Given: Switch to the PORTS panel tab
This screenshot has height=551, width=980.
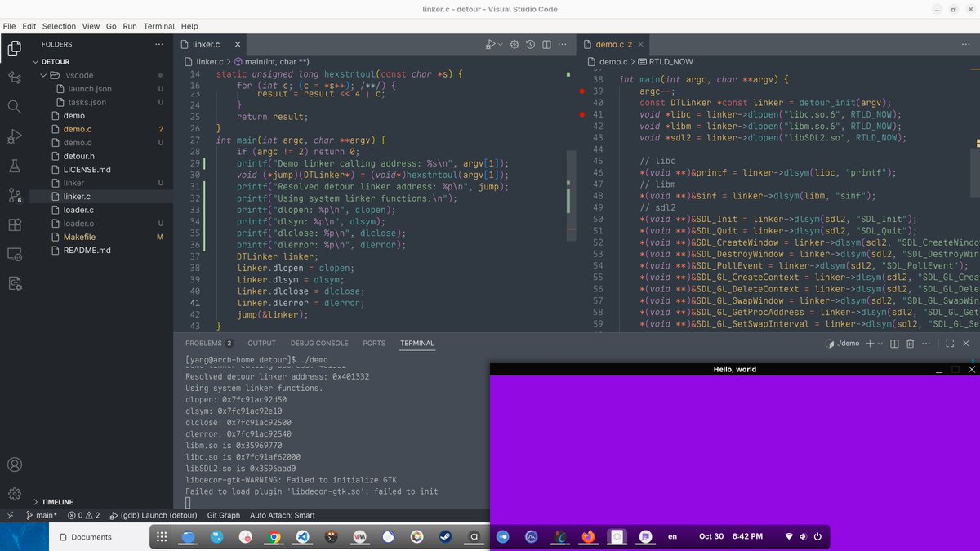Looking at the screenshot, I should click(374, 344).
